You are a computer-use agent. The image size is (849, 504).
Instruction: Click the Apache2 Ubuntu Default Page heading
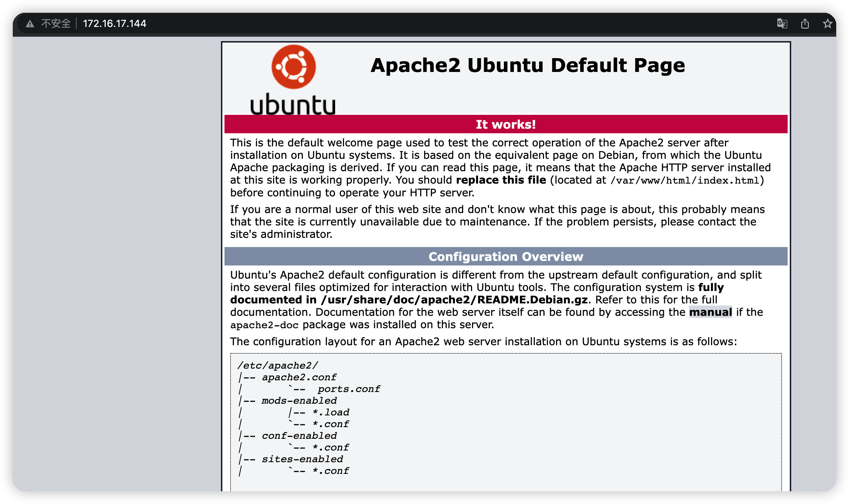528,66
